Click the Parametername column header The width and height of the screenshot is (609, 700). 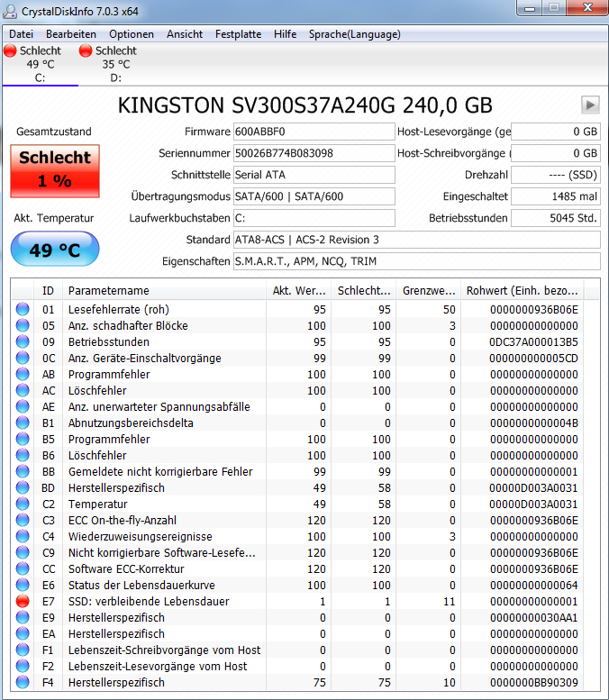coord(164,291)
